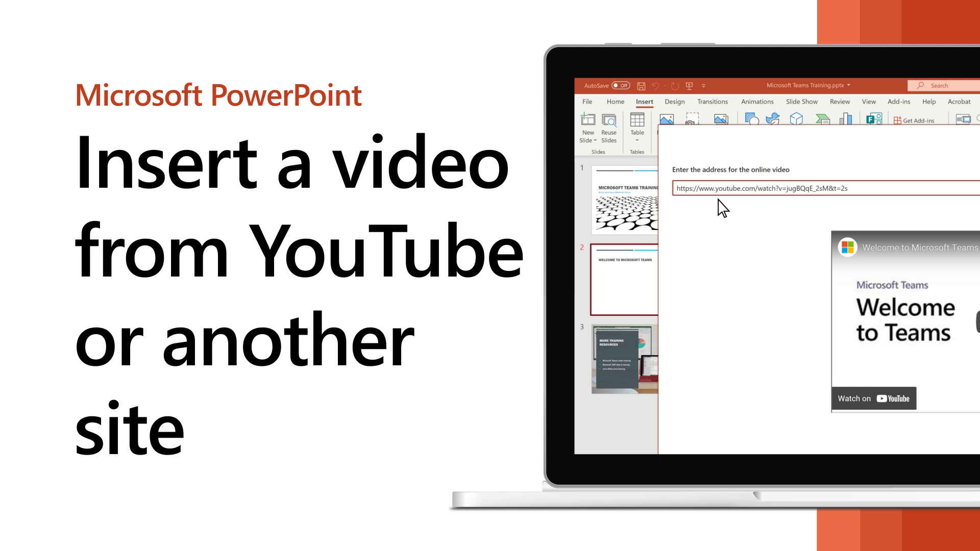Select the Home tab
The image size is (980, 551).
click(615, 102)
